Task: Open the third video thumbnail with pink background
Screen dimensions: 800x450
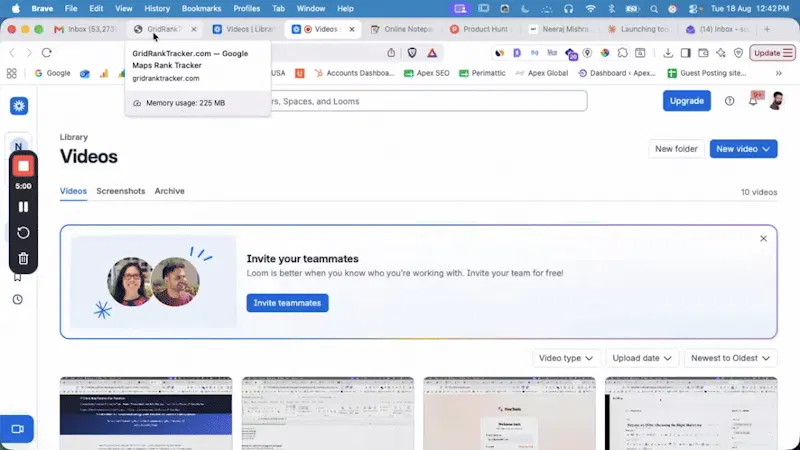Action: [x=509, y=413]
